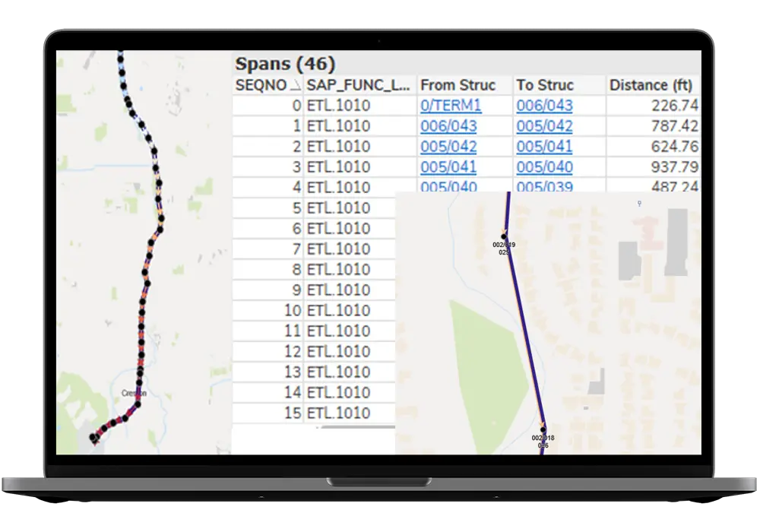Open 005/042 link in From Struc column
The height and width of the screenshot is (532, 760).
(x=448, y=147)
